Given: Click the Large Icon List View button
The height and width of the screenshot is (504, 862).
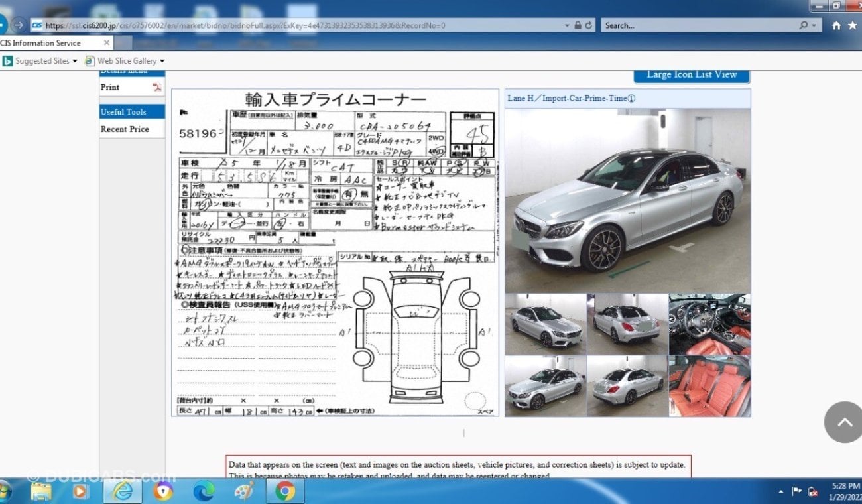Looking at the screenshot, I should 692,75.
